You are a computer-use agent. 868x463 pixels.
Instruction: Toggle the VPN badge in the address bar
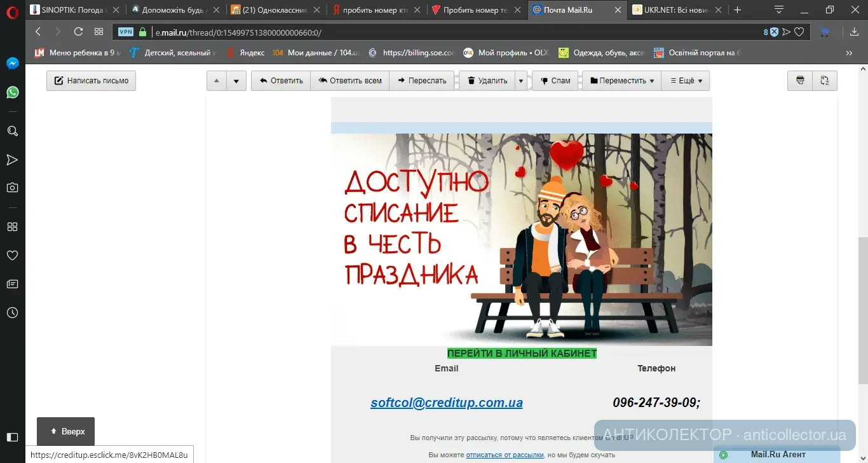pos(126,32)
